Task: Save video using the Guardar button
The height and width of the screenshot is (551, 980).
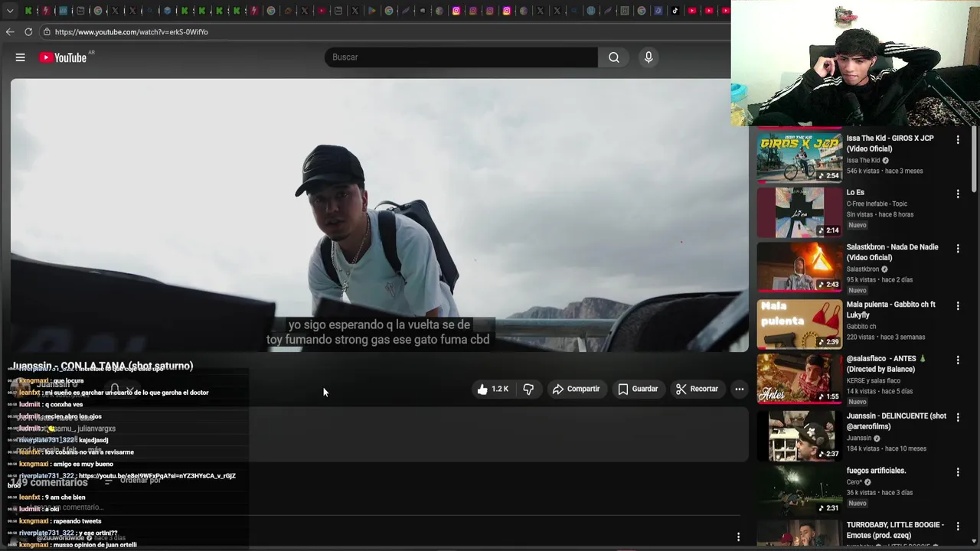Action: pos(638,389)
